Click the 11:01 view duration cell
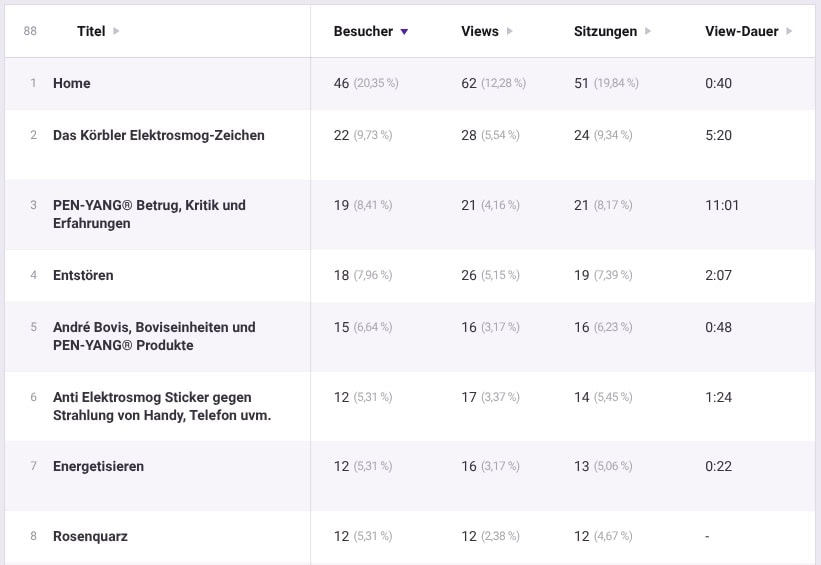821x565 pixels. 722,205
